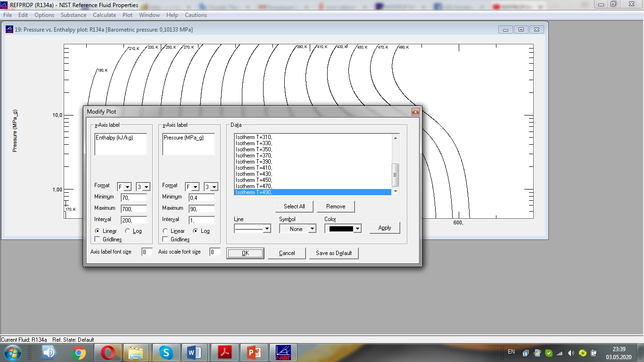Viewport: 644px width, 362px height.
Task: Open the power plug tray icon
Action: [594, 353]
